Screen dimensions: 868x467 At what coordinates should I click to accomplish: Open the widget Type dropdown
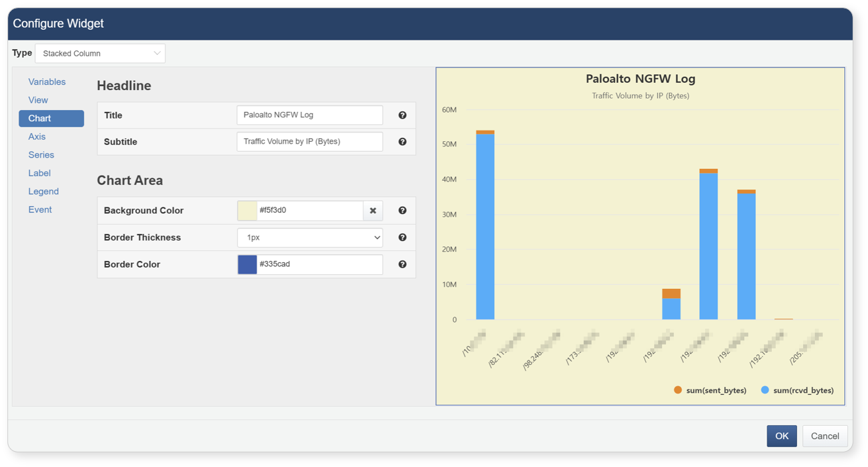tap(100, 53)
